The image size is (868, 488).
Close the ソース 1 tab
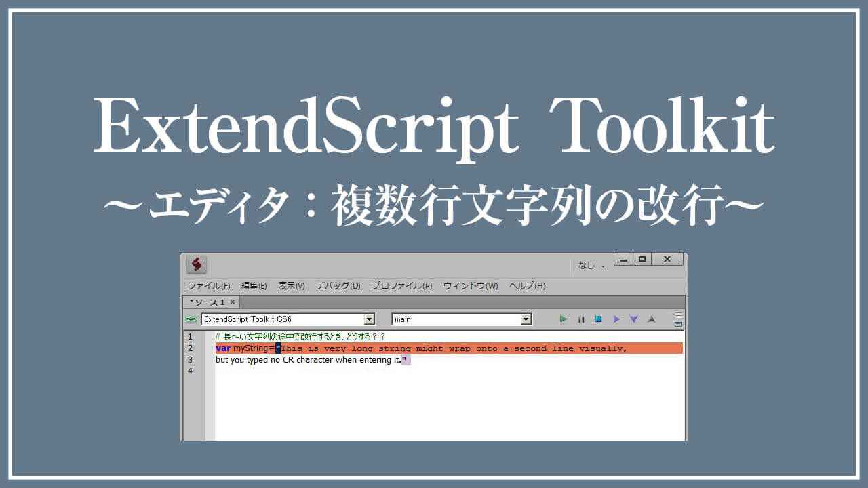[x=233, y=302]
